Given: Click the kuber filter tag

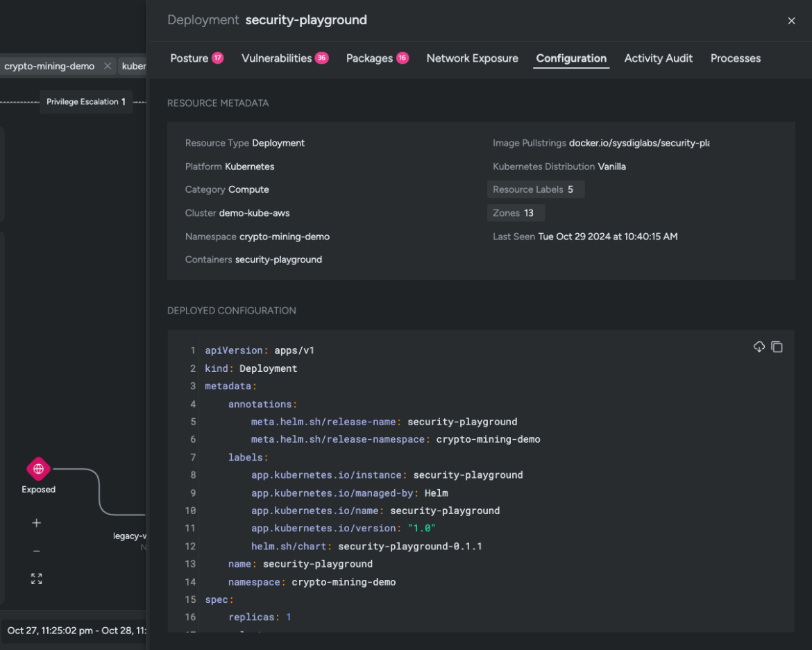Looking at the screenshot, I should pos(134,66).
